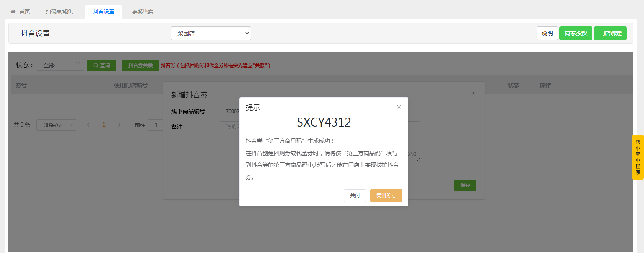Click the 券号 column header
The height and width of the screenshot is (253, 644).
21,85
